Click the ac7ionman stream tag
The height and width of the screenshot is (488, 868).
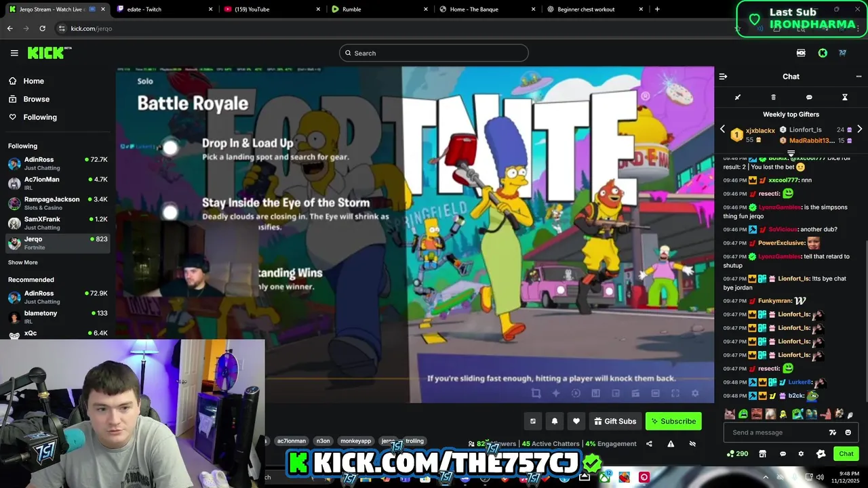pos(291,441)
